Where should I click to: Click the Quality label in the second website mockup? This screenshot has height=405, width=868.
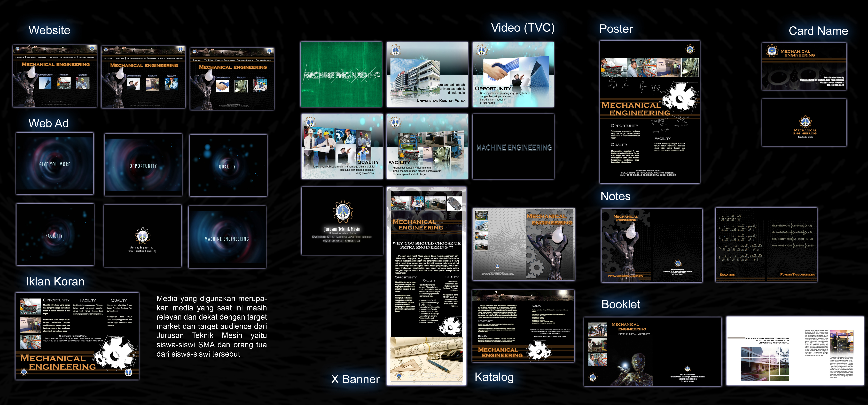coord(171,76)
